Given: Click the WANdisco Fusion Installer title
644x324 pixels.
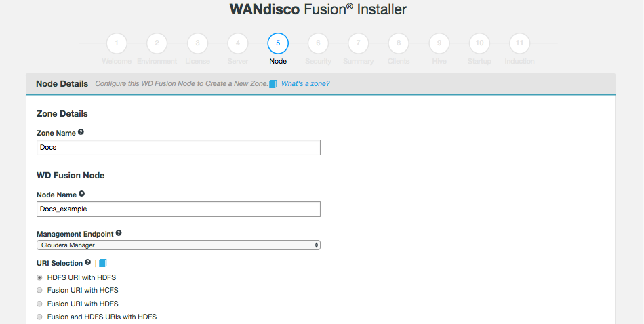Looking at the screenshot, I should tap(318, 9).
